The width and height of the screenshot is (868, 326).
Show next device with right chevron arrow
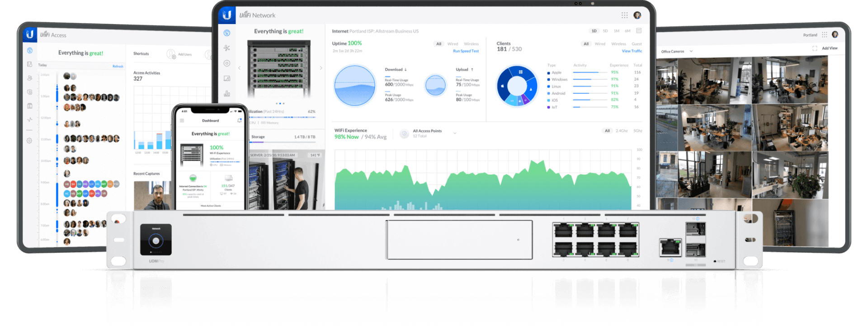pyautogui.click(x=321, y=68)
